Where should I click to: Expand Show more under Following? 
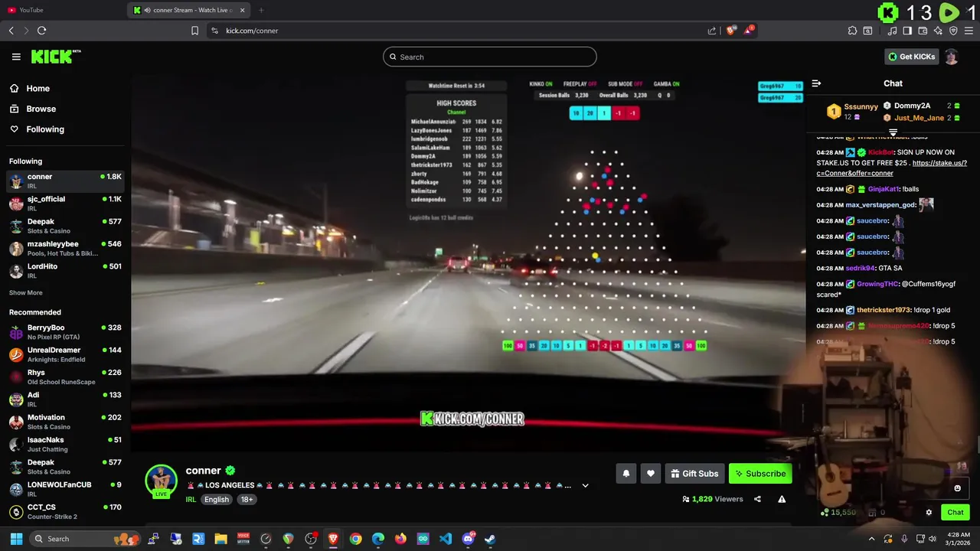(25, 292)
